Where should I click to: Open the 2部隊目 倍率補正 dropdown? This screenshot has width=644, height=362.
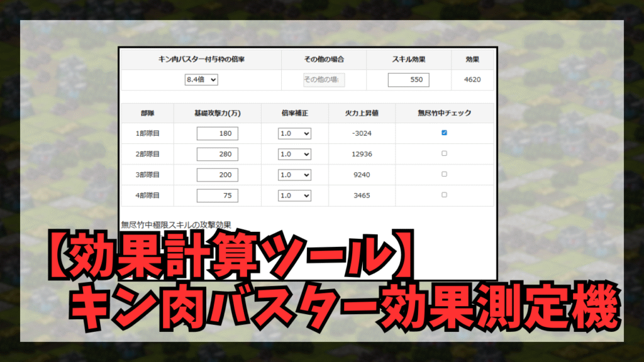[294, 154]
